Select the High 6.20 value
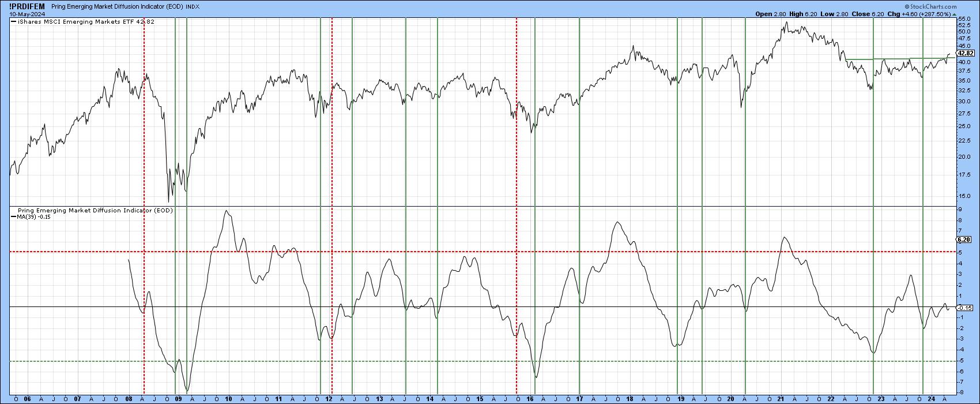Viewport: 980px width, 404px height. tap(804, 14)
